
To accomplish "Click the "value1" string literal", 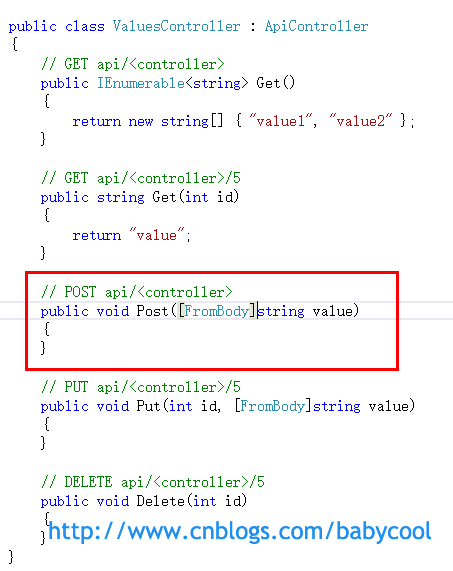I will coord(280,121).
